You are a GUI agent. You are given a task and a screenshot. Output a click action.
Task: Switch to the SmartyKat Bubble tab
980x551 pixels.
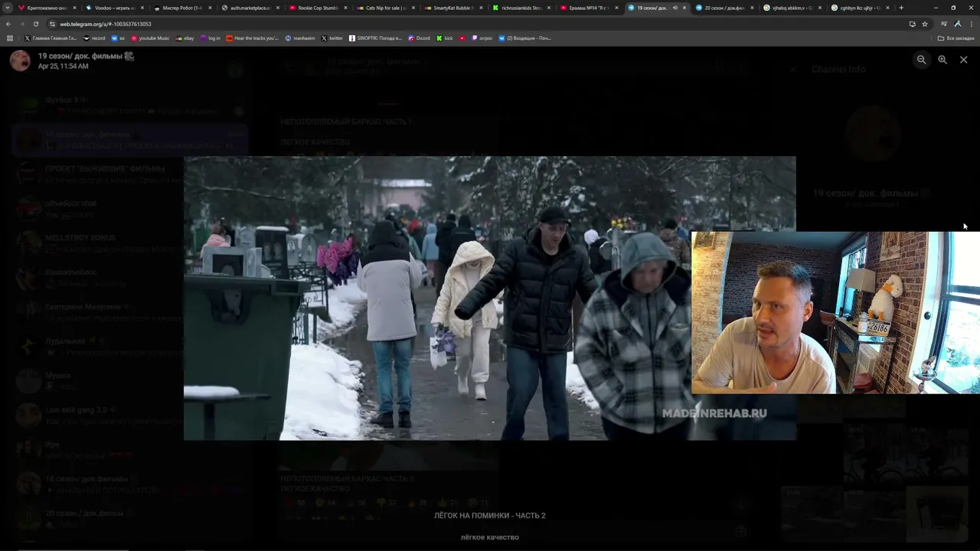click(453, 8)
